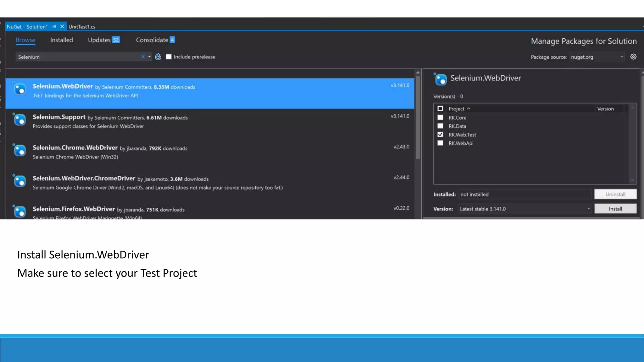This screenshot has height=362, width=644.
Task: Click the Selenium.WebDriver.ChromeDriver package icon
Action: click(x=19, y=181)
